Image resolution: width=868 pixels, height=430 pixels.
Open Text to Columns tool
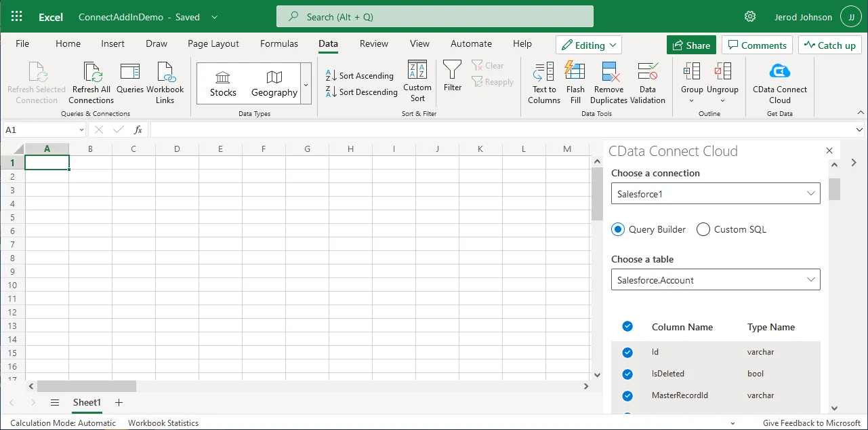[x=543, y=72]
